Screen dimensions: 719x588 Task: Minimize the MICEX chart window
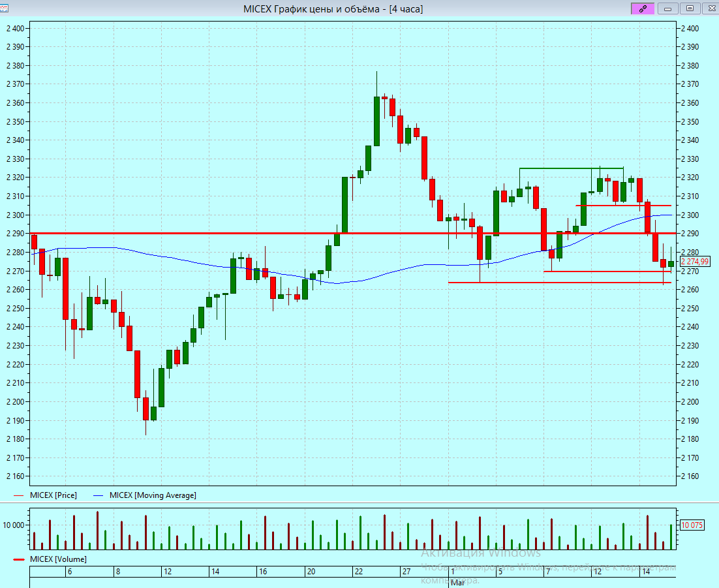[x=667, y=8]
